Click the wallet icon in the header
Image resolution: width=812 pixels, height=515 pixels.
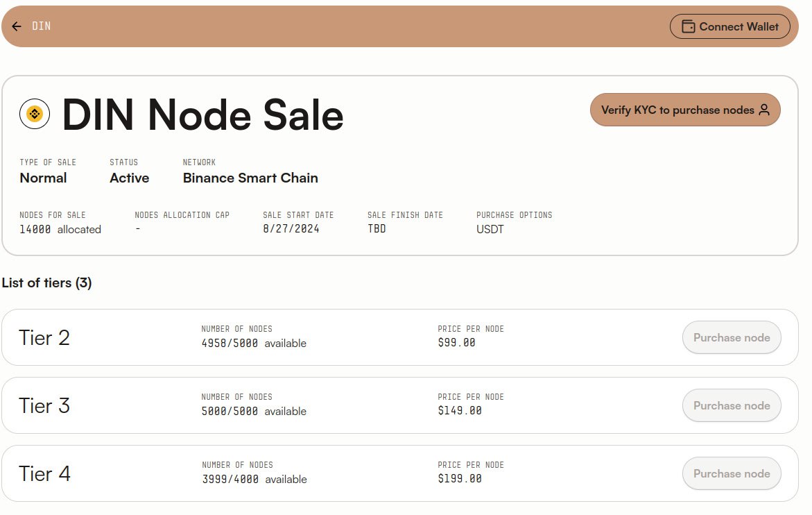[689, 26]
